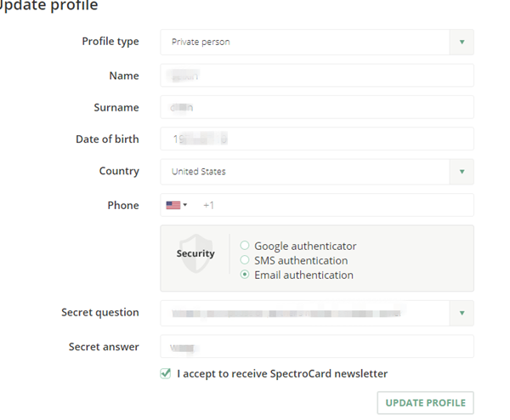Select Google authenticator option
510x420 pixels.
245,246
